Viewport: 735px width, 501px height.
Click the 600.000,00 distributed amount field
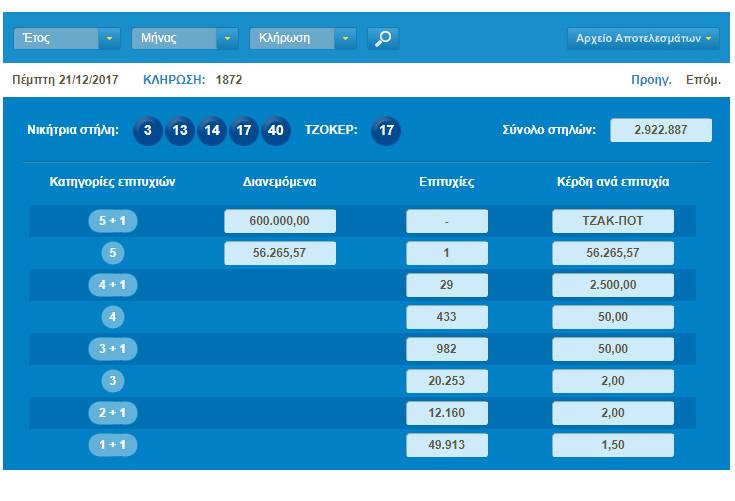coord(279,222)
